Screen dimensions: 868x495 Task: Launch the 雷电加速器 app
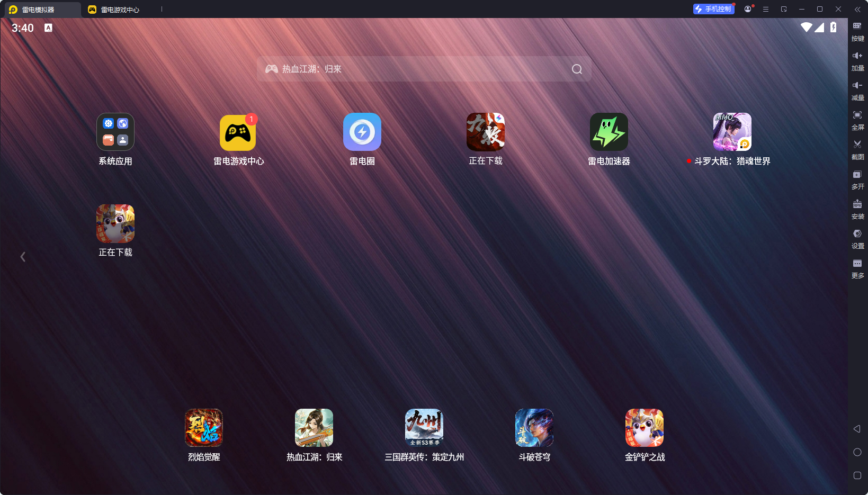tap(609, 132)
